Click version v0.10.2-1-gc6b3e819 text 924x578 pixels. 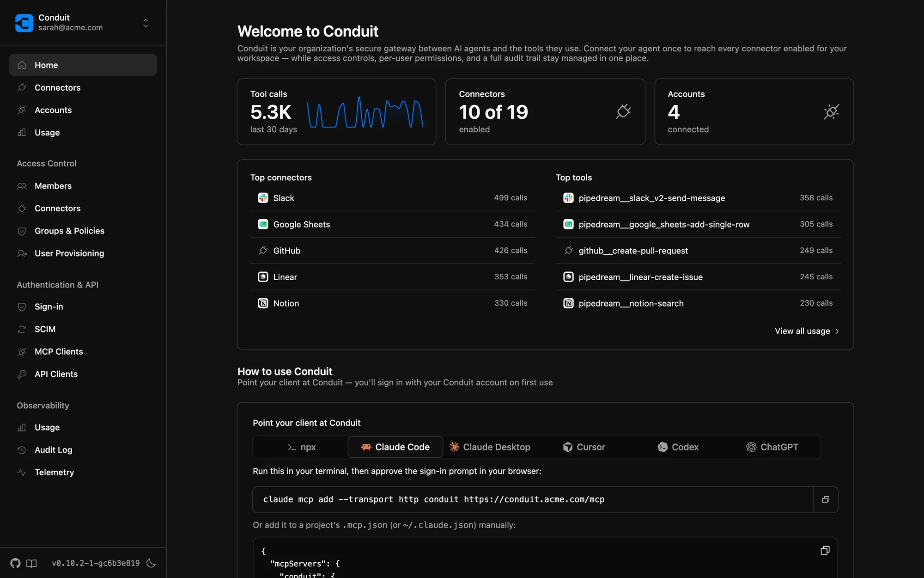click(x=96, y=563)
